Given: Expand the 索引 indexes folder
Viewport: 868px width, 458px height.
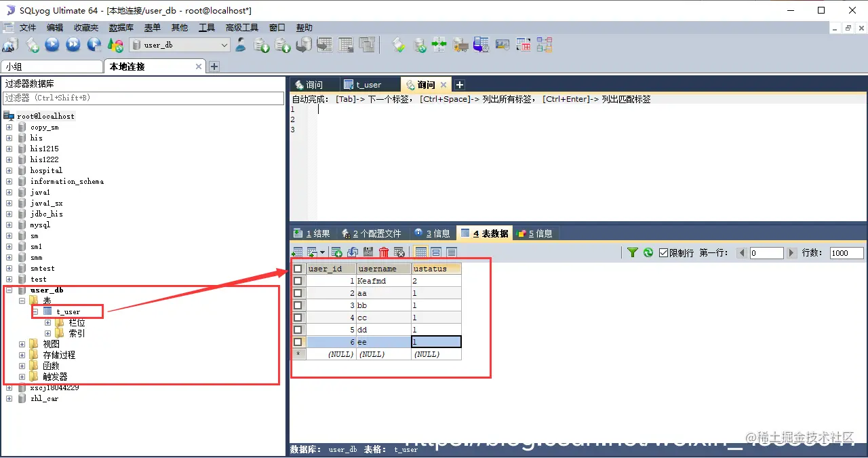Looking at the screenshot, I should coord(48,333).
